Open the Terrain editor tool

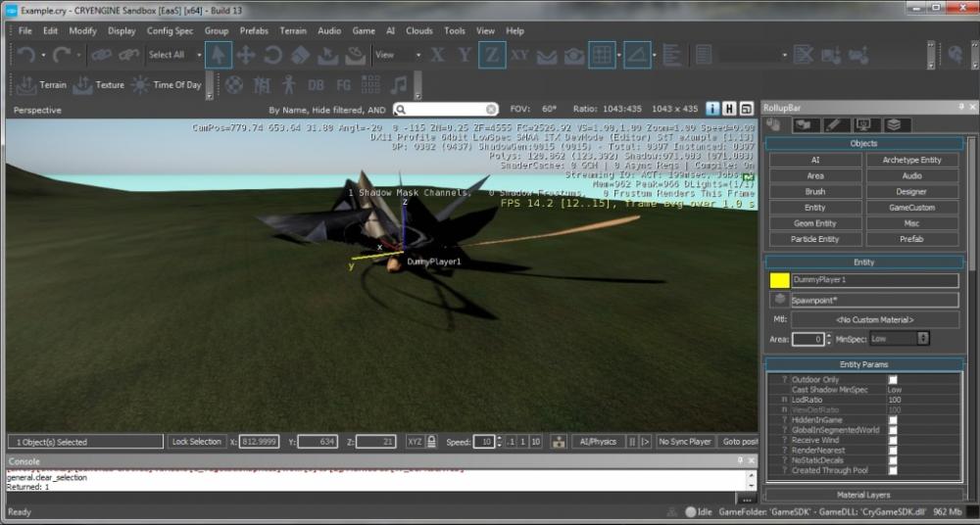pyautogui.click(x=41, y=84)
